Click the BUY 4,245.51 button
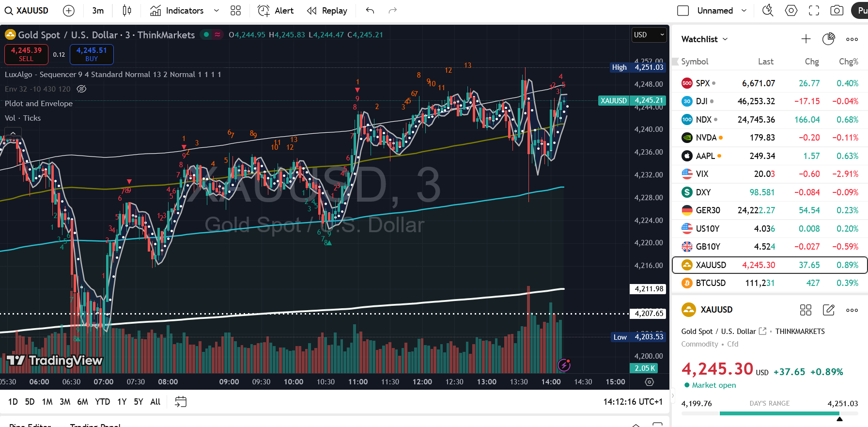The width and height of the screenshot is (868, 427). point(92,54)
